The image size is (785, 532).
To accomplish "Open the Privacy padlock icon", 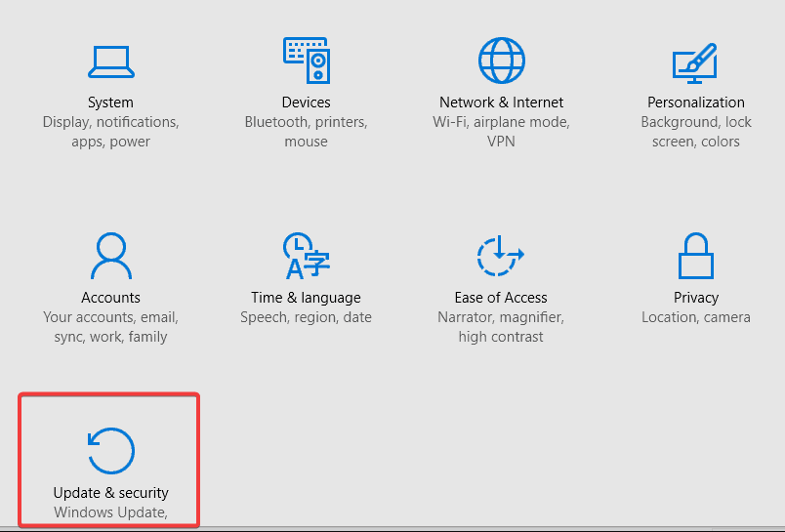I will pos(696,255).
